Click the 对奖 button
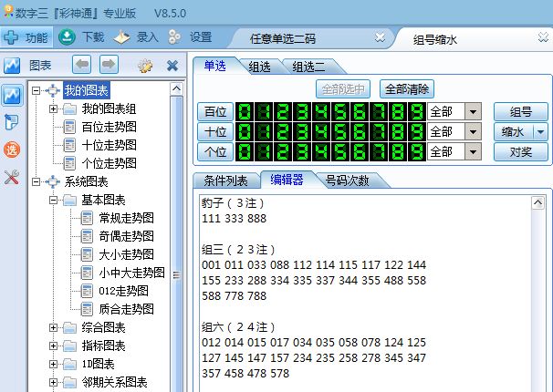Screen dimensions: 553x392 coord(520,151)
